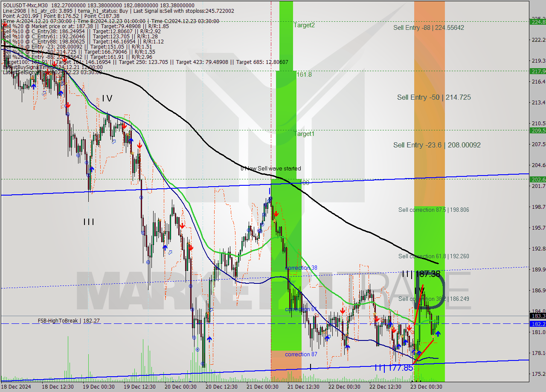Click the green 217.9 price tag

click(x=537, y=71)
